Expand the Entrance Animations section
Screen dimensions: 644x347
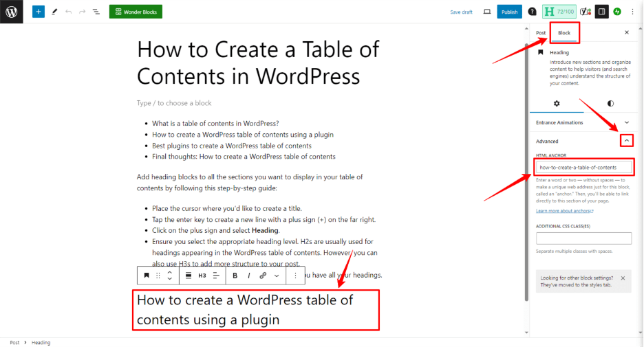coord(583,122)
